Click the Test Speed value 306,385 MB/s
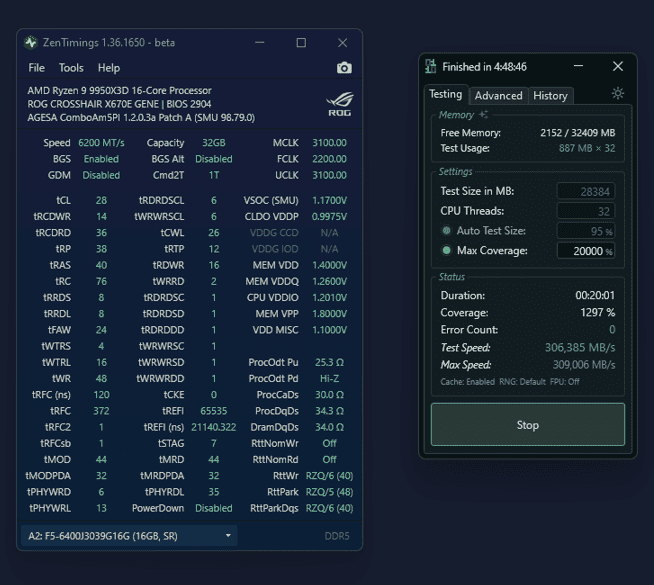The image size is (654, 585). pyautogui.click(x=580, y=347)
